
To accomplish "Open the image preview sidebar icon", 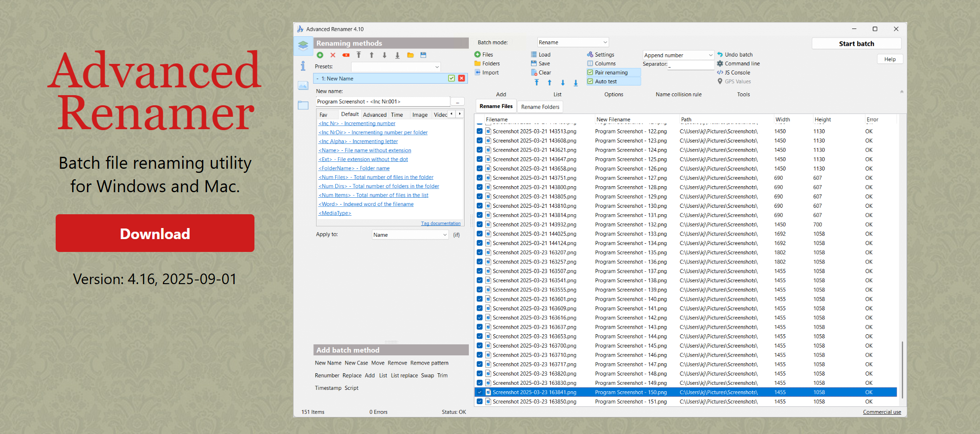I will tap(303, 86).
